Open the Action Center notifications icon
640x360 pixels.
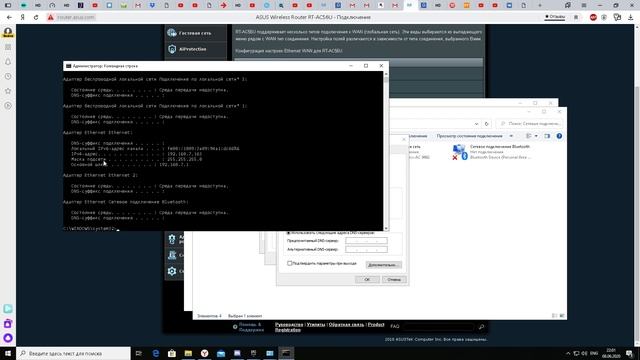pos(630,353)
